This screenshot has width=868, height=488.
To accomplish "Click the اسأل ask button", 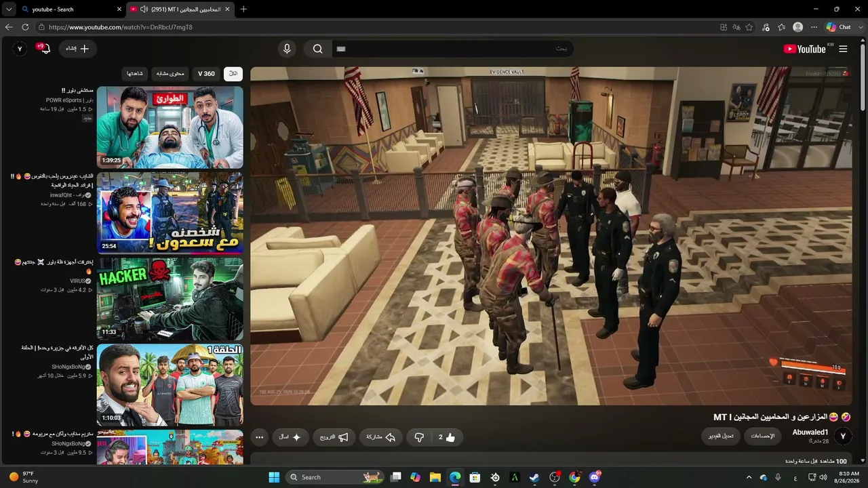I will pos(290,437).
